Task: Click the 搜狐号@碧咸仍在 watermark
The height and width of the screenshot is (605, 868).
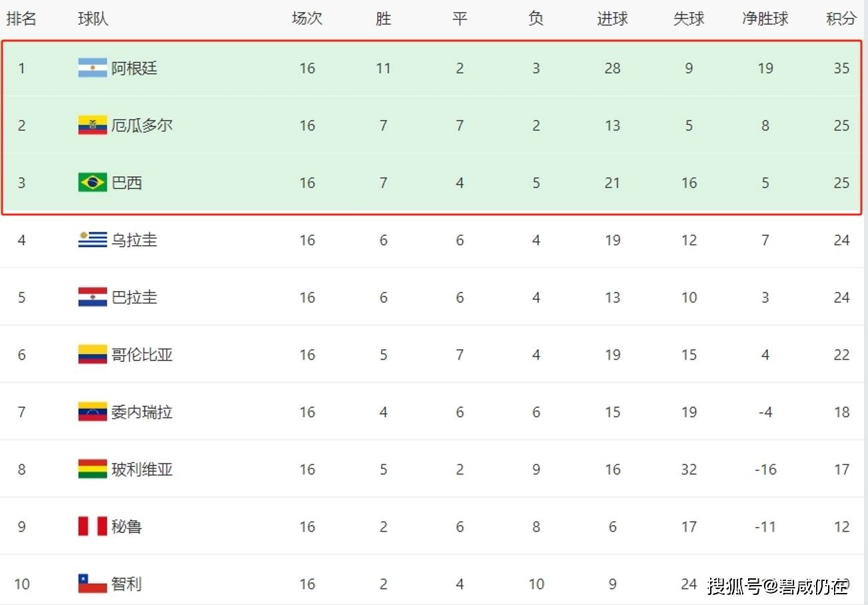Action: click(777, 586)
